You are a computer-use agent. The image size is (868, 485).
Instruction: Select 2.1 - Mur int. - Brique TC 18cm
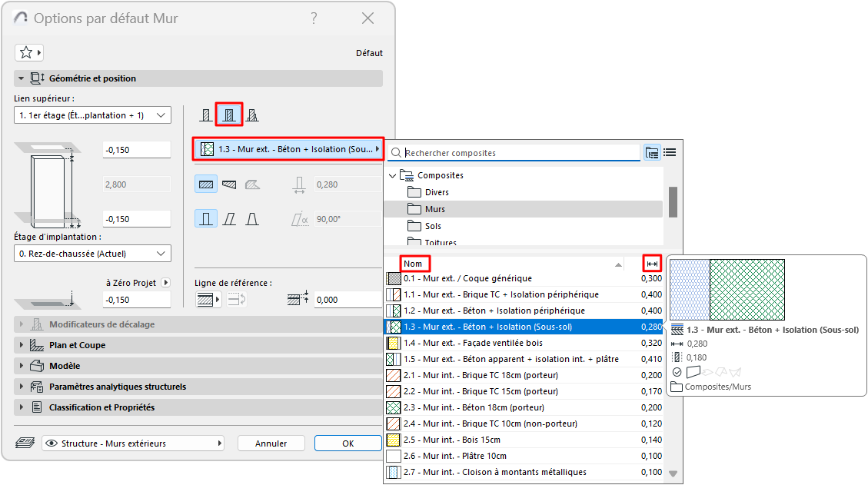(x=524, y=375)
